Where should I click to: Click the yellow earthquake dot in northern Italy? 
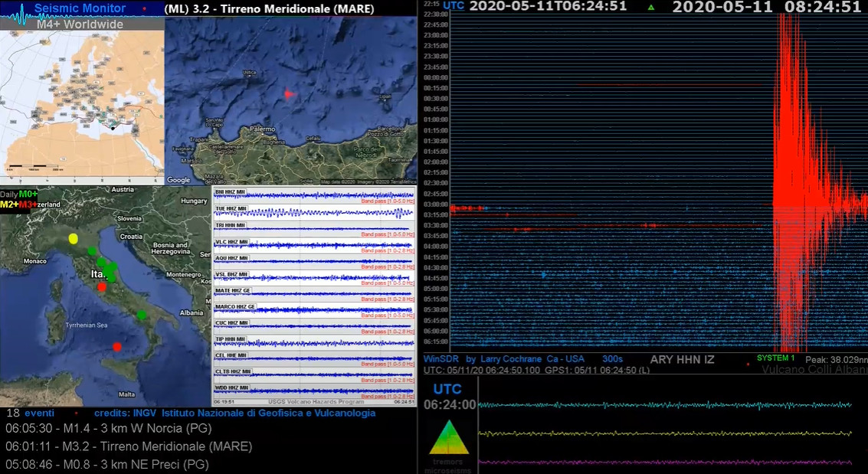point(74,239)
